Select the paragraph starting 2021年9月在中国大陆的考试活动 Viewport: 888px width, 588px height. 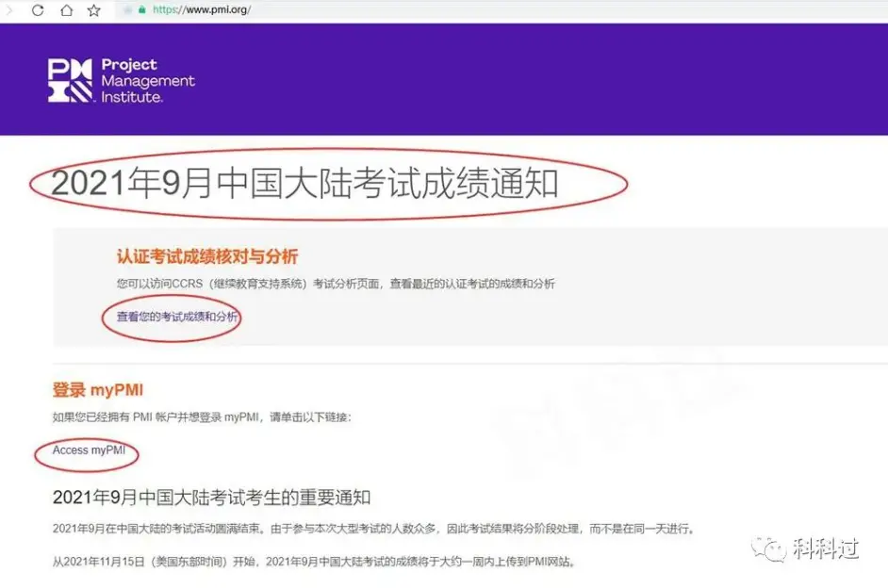[373, 530]
